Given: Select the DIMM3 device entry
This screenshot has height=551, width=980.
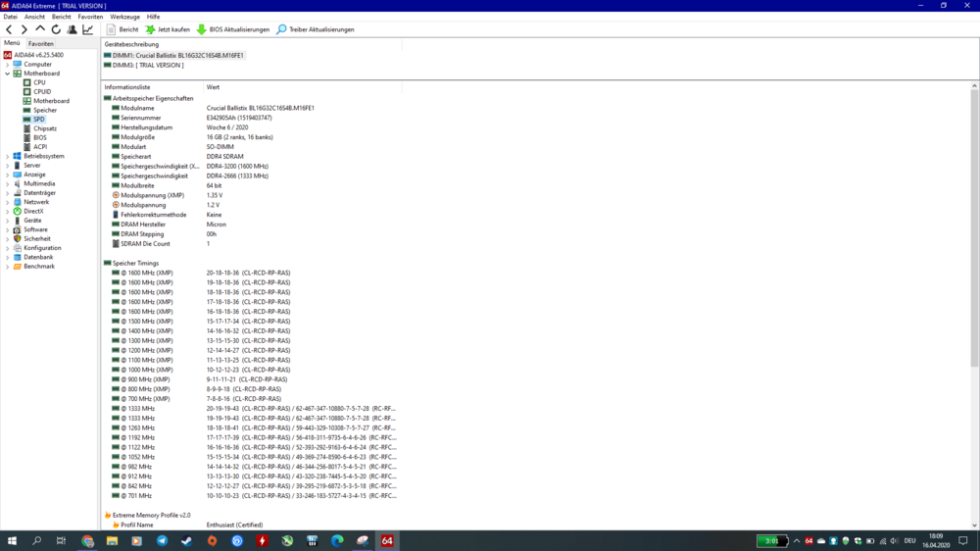Looking at the screenshot, I should point(147,65).
